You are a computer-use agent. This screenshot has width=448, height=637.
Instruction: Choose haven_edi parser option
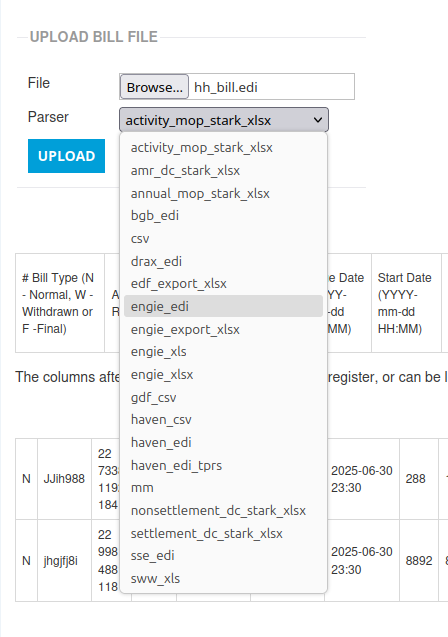[x=223, y=442]
